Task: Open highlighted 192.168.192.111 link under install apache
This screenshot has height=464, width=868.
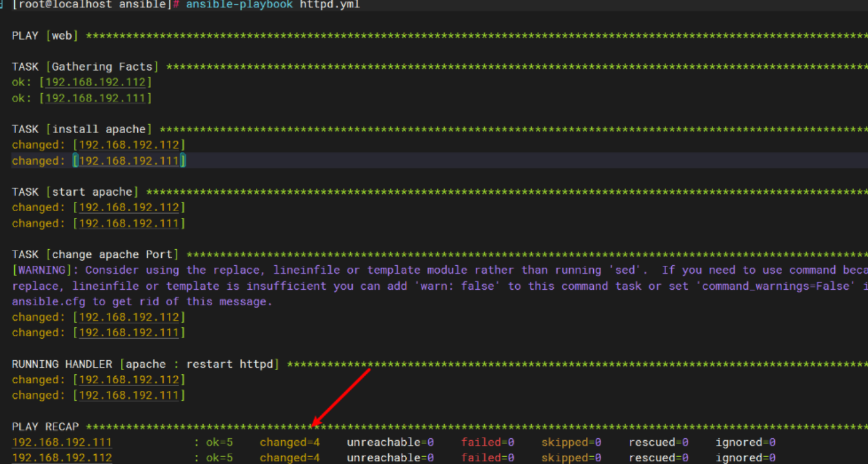Action: [129, 161]
